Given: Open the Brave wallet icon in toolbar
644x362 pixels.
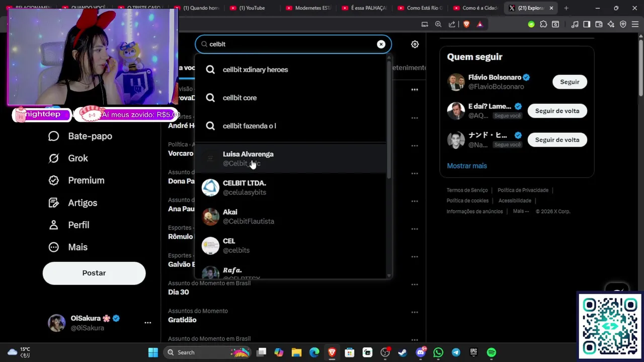Looking at the screenshot, I should tap(599, 24).
